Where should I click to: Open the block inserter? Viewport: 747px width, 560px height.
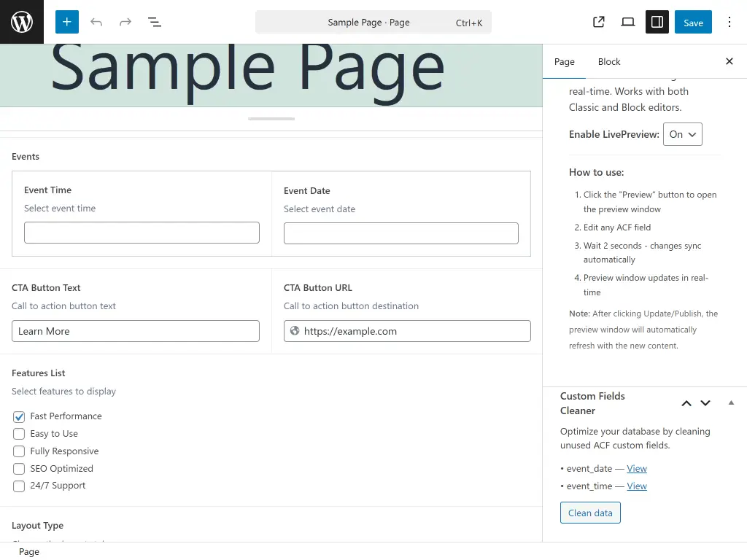pos(66,22)
